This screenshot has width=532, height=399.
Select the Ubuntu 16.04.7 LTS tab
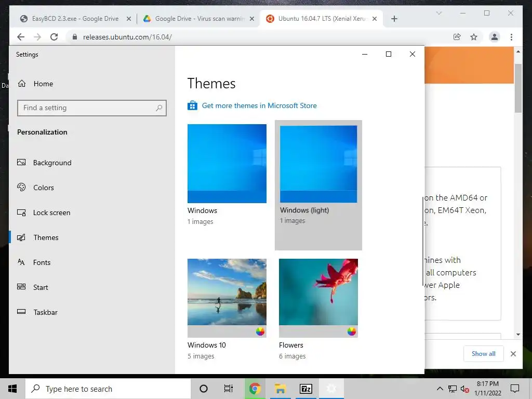point(321,19)
